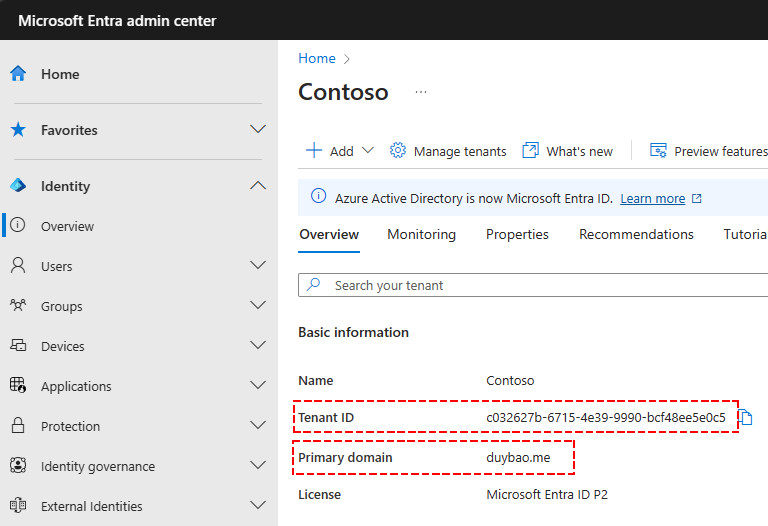768x526 pixels.
Task: Click the Home house icon in sidebar
Action: pyautogui.click(x=18, y=74)
